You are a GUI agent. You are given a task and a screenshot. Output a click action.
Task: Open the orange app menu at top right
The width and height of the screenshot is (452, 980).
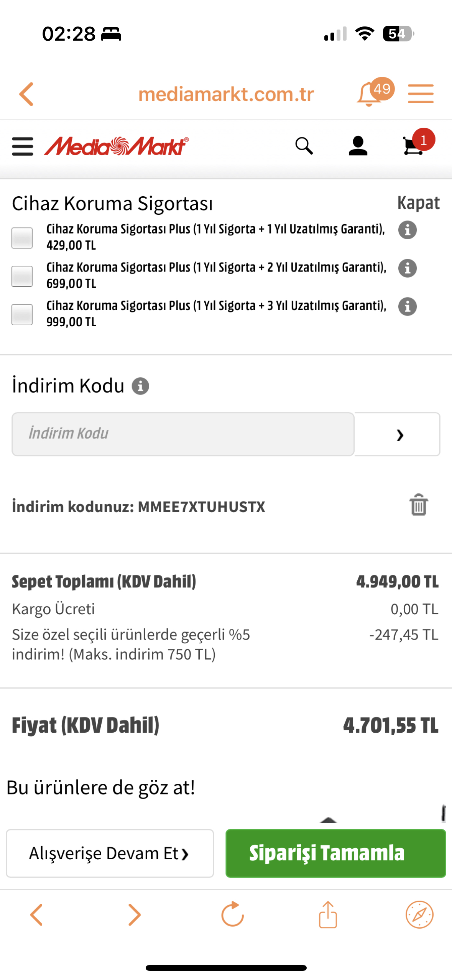421,94
